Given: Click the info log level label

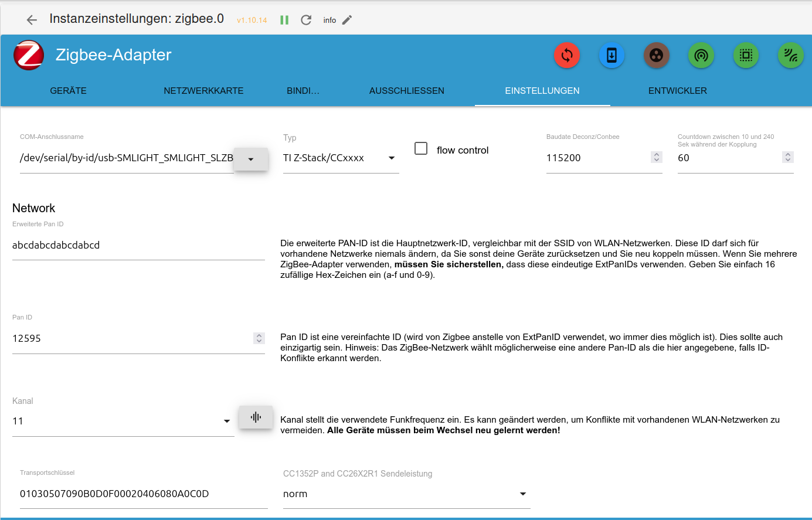Looking at the screenshot, I should coord(329,20).
